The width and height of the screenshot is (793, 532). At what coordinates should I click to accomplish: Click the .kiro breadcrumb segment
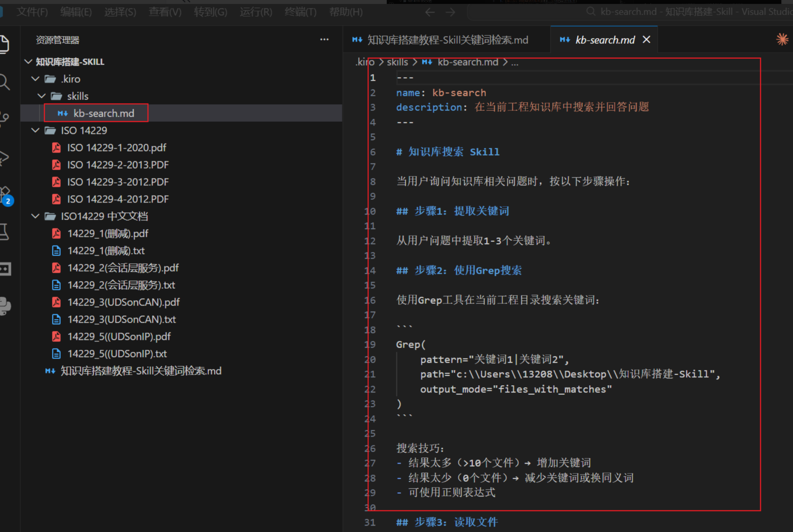click(x=365, y=62)
